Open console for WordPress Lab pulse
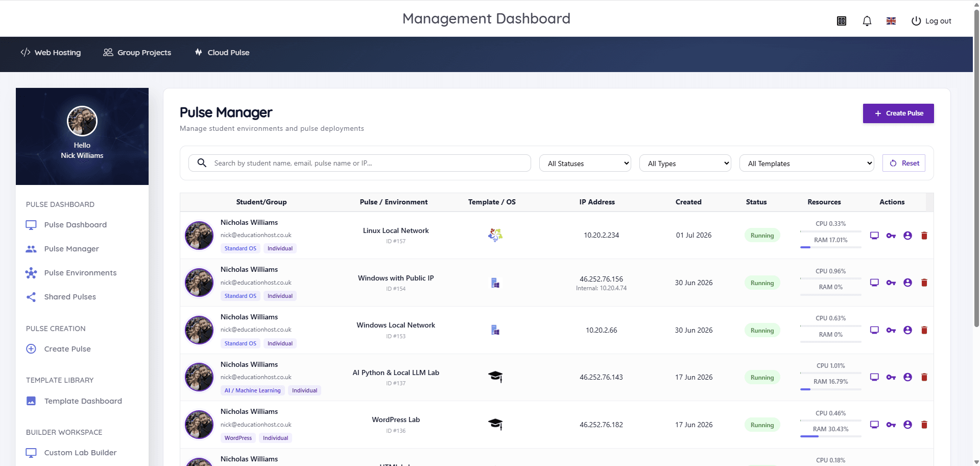980x466 pixels. point(874,425)
